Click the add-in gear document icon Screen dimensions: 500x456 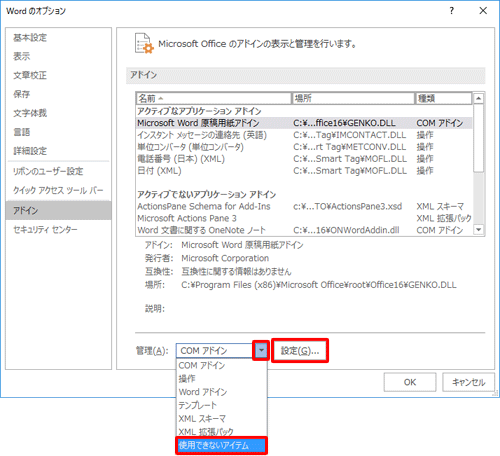[144, 43]
